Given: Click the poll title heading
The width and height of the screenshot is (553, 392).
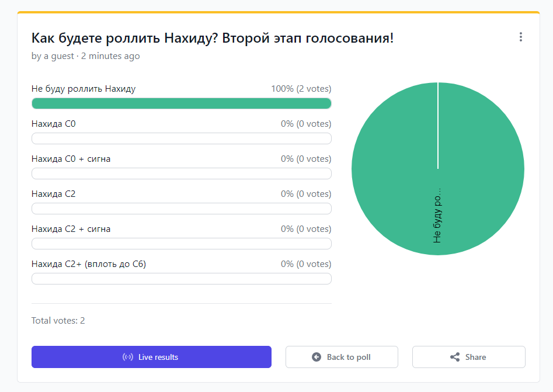Looking at the screenshot, I should point(213,39).
